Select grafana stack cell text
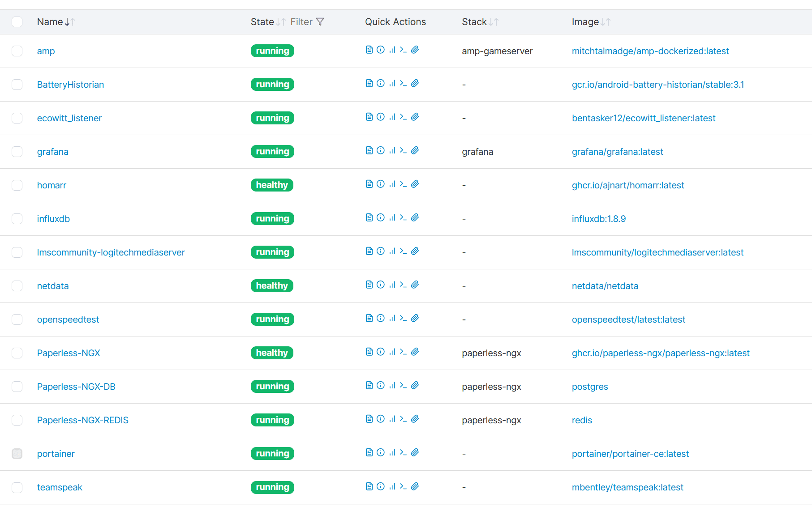The height and width of the screenshot is (511, 812). (477, 152)
